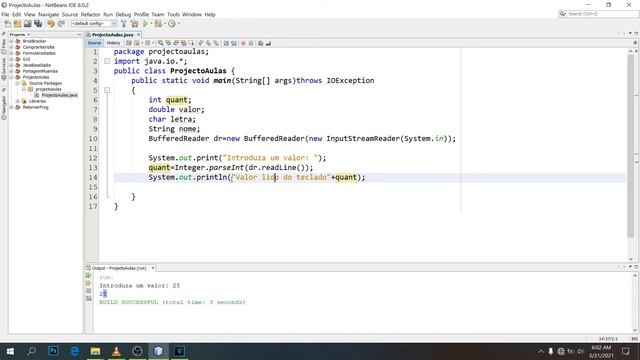Viewport: 640px width, 360px height.
Task: Click the Comment icon in editor toolbar
Action: point(260,43)
